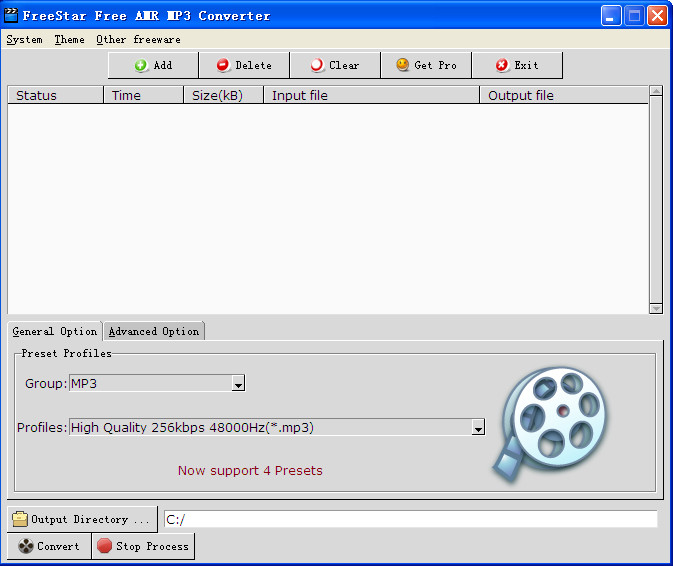Click the red minus Delete icon
This screenshot has width=673, height=566.
223,65
